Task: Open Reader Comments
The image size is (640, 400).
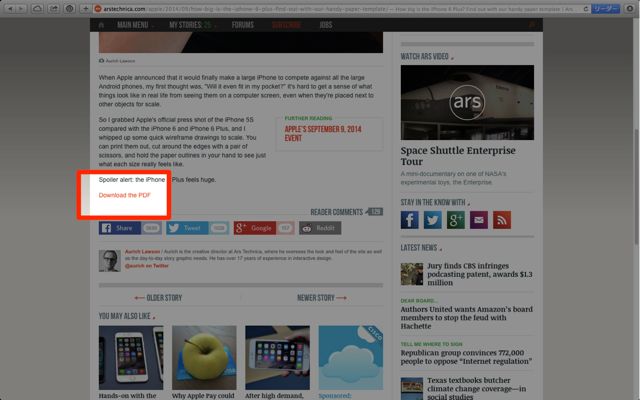Action: [x=346, y=212]
